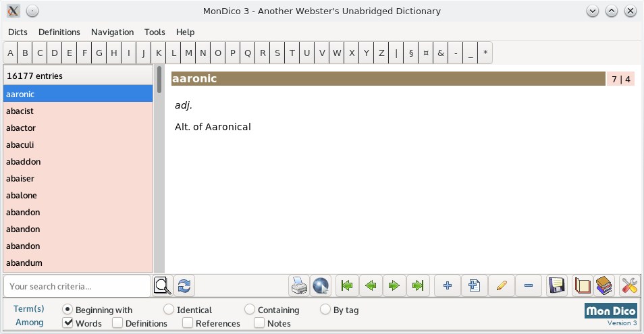
Task: Click the § symbol button
Action: [x=411, y=53]
